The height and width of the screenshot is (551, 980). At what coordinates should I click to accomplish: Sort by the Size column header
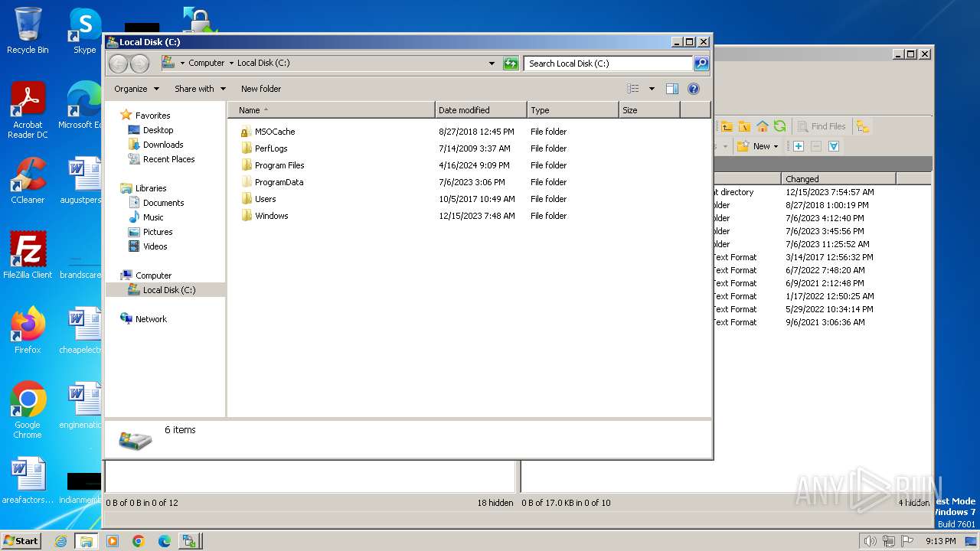pyautogui.click(x=649, y=110)
